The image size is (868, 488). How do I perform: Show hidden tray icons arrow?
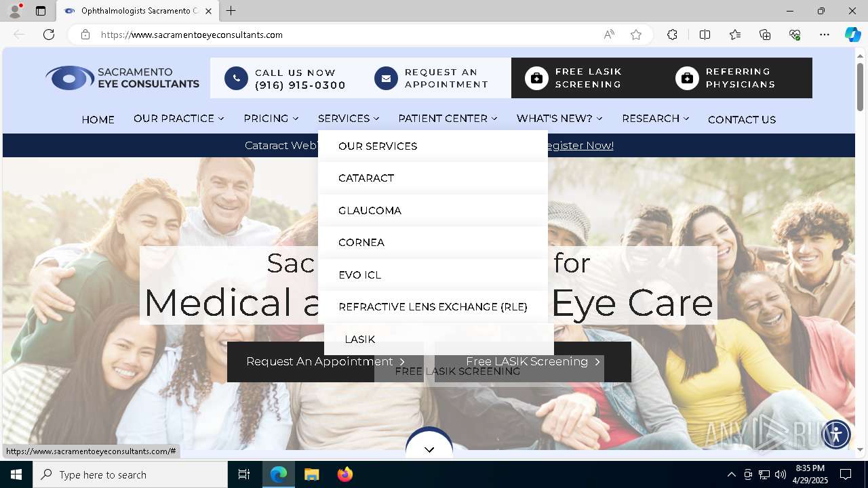[x=731, y=474]
